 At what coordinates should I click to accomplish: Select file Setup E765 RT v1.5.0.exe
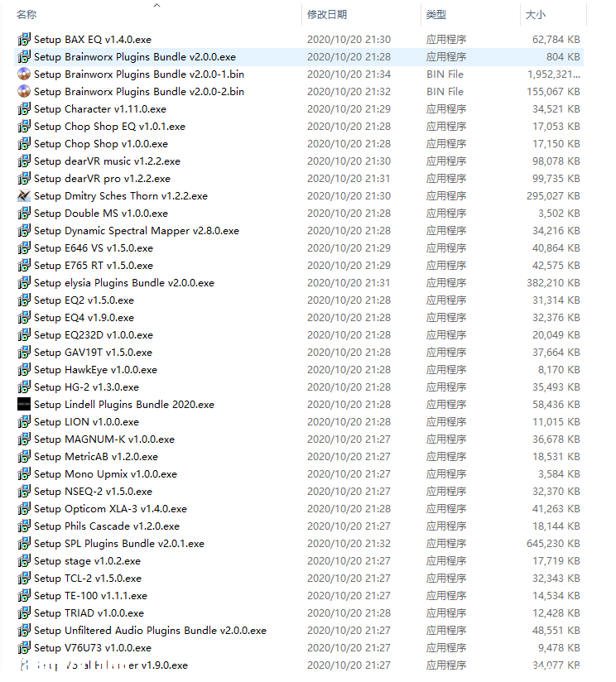(94, 266)
